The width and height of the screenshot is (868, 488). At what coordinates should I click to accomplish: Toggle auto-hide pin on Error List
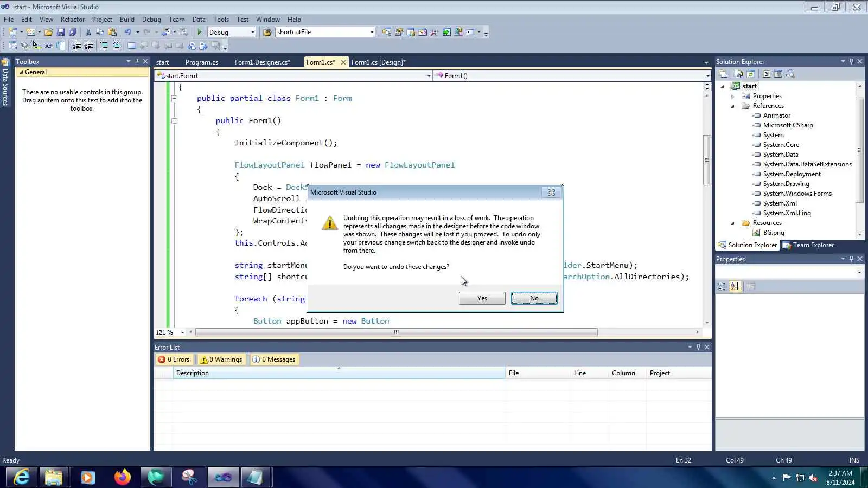coord(698,347)
